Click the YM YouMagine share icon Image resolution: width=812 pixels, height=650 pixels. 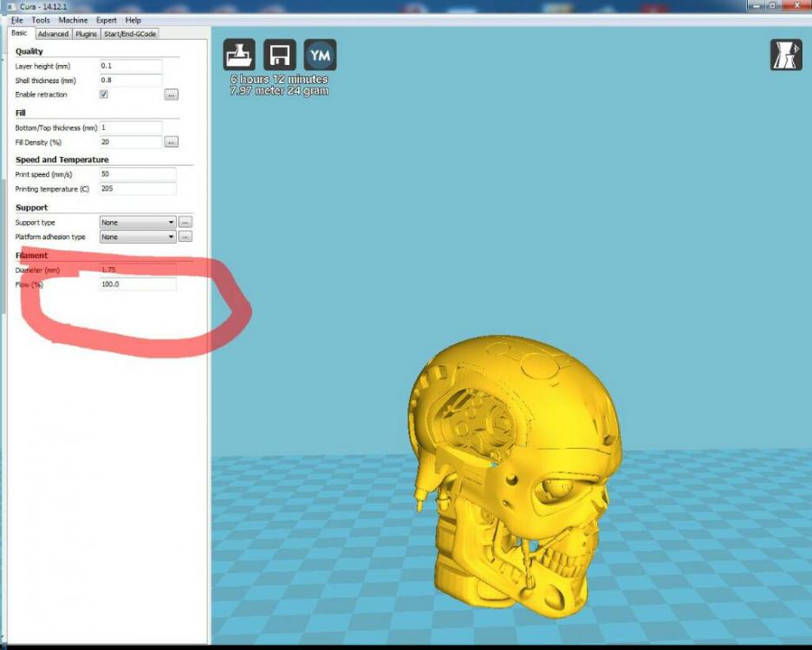click(320, 55)
